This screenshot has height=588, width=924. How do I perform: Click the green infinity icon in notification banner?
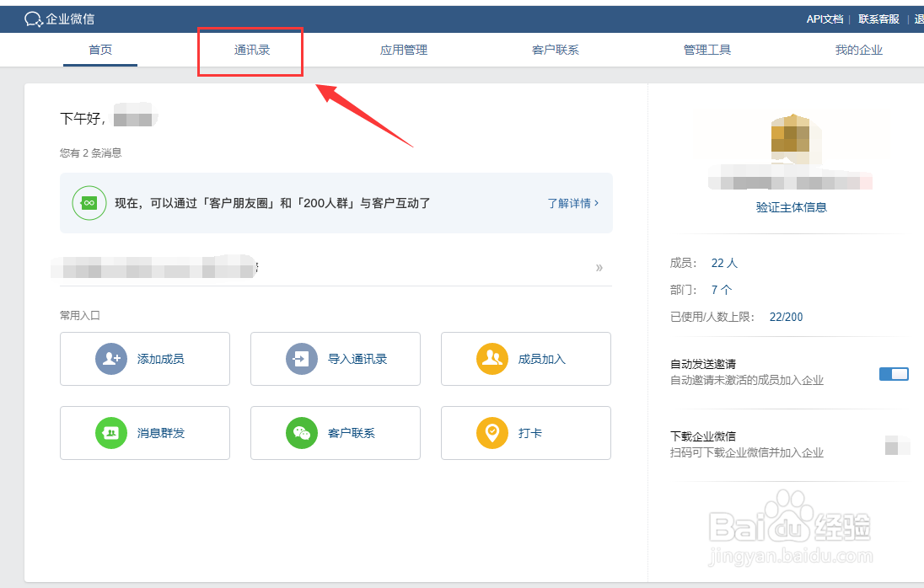click(89, 202)
